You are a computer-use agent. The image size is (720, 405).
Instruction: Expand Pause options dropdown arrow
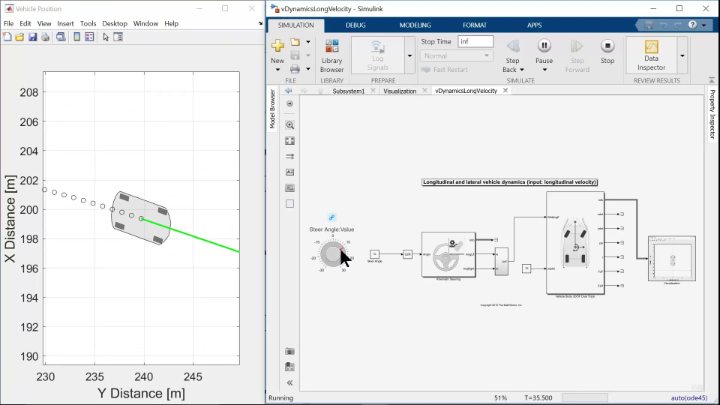tap(545, 70)
